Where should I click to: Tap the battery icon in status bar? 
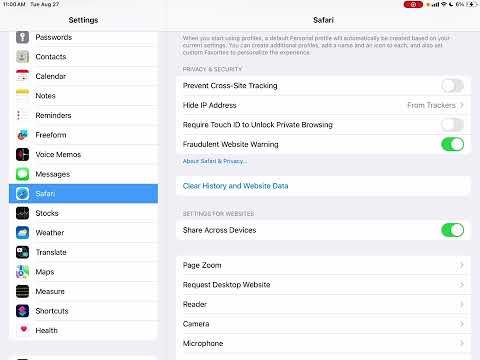(x=471, y=4)
